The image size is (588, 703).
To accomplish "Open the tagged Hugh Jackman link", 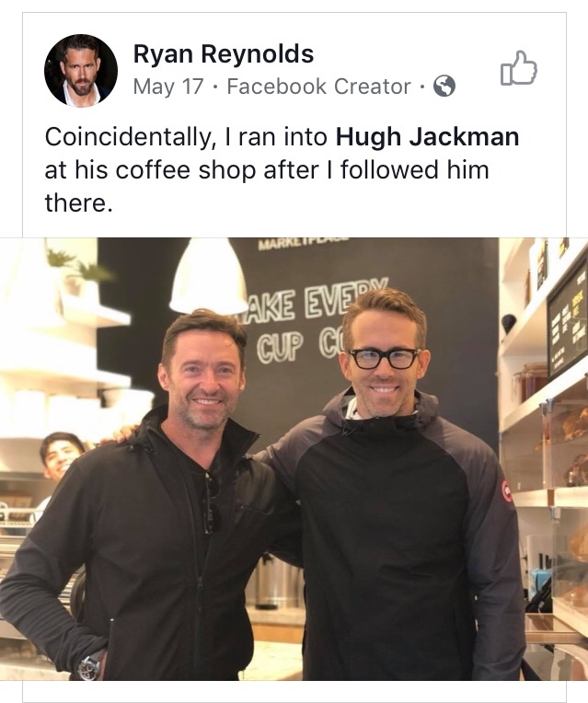I will (428, 137).
